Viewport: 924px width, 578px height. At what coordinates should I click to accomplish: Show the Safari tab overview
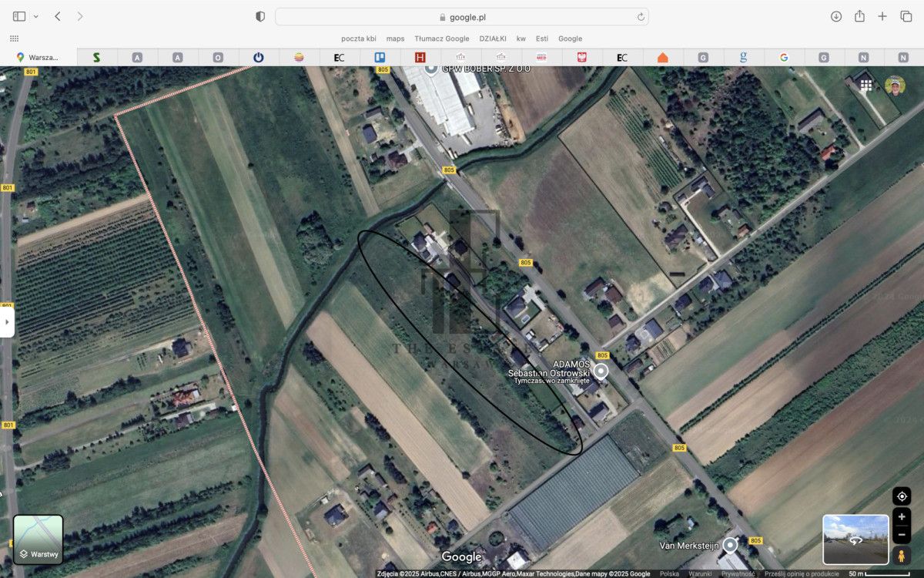906,16
